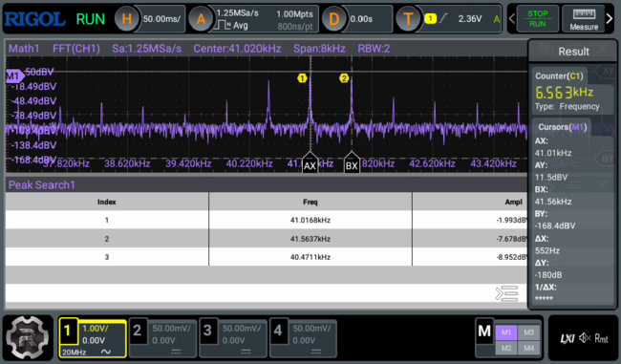The width and height of the screenshot is (621, 364).
Task: Open delay value 0.00s
Action: coord(361,18)
